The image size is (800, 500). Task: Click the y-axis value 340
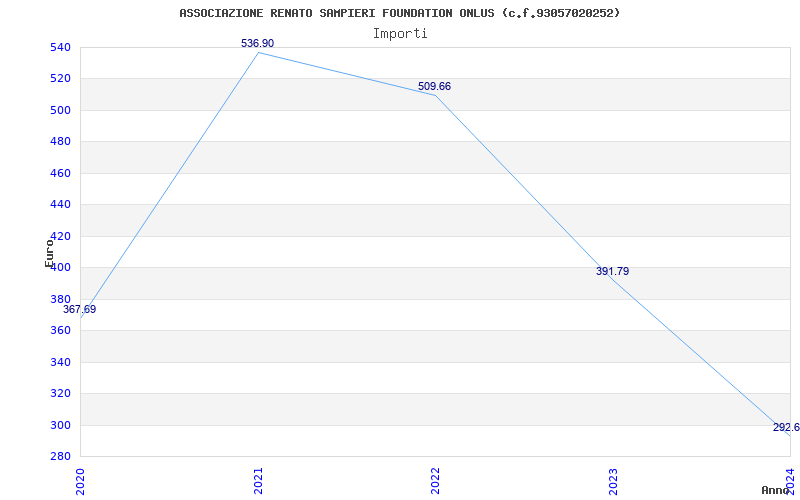point(60,362)
